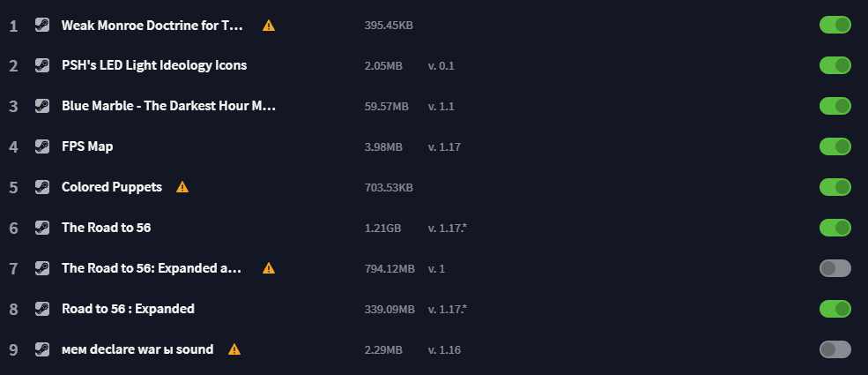Select The Road to 56 mod name (row 6)

(106, 228)
